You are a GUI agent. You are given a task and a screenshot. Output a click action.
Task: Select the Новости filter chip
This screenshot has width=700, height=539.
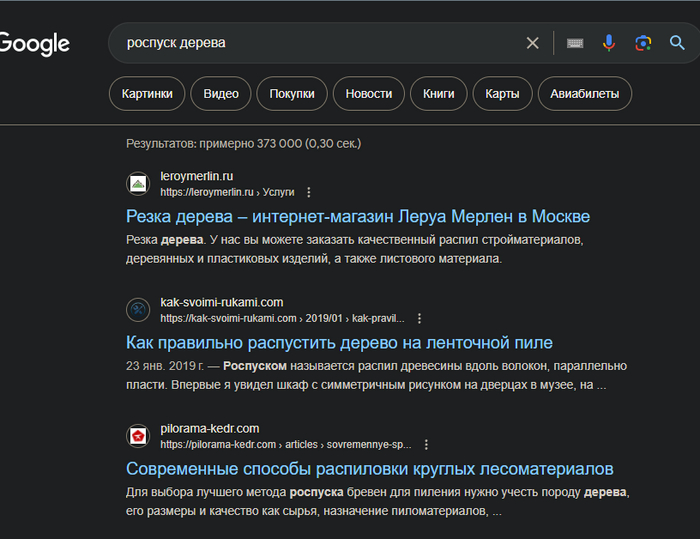[369, 94]
